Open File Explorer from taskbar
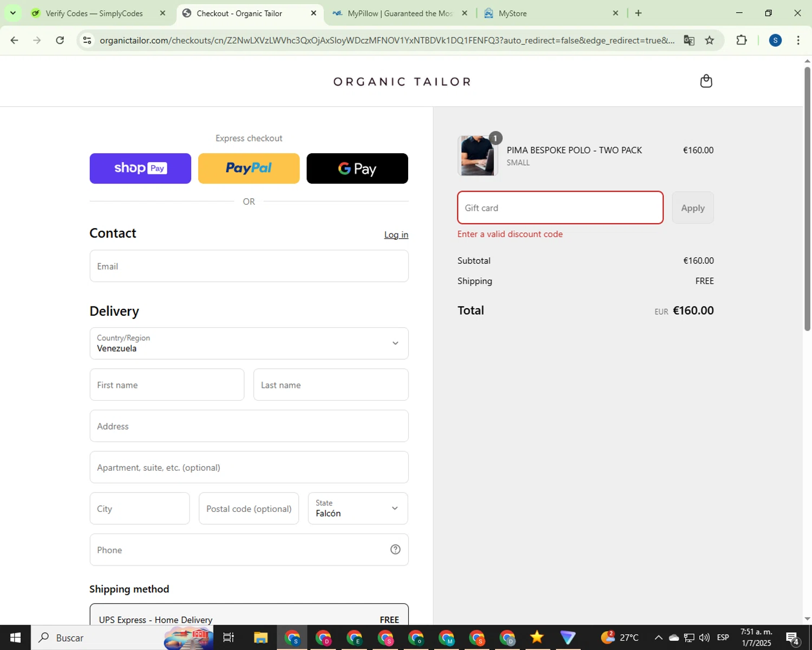 (261, 638)
